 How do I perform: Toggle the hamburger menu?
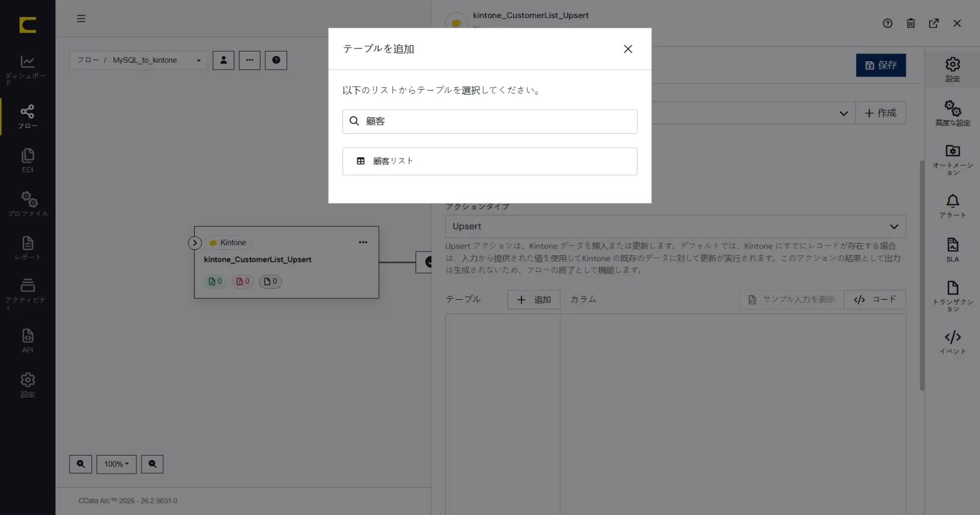81,19
